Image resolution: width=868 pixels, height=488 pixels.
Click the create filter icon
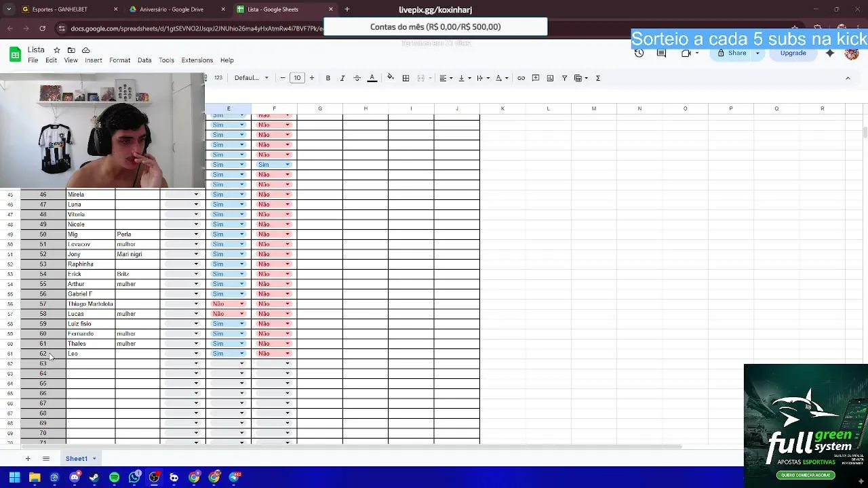click(564, 78)
